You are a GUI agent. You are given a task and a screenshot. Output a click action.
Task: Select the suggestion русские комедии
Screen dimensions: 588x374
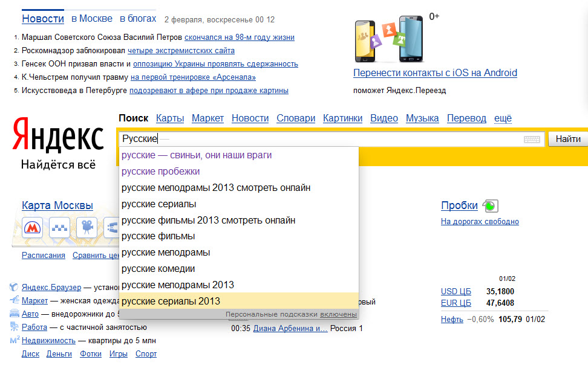click(239, 269)
